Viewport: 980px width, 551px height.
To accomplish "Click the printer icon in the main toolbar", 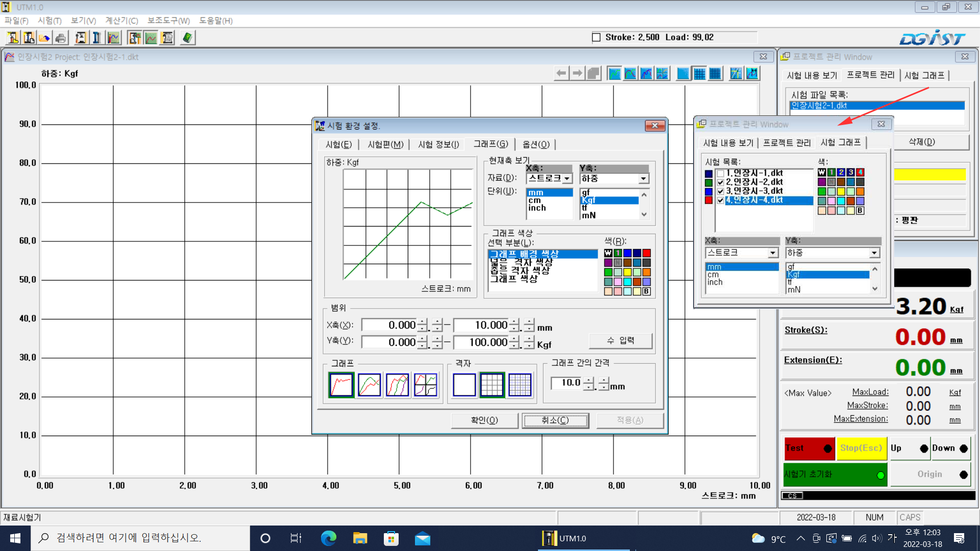I will [x=61, y=37].
